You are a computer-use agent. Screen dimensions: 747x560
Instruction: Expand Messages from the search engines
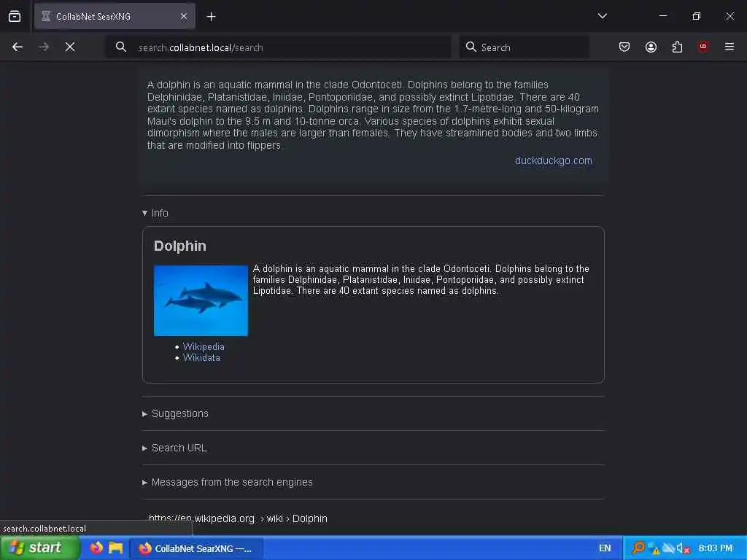[x=228, y=483]
